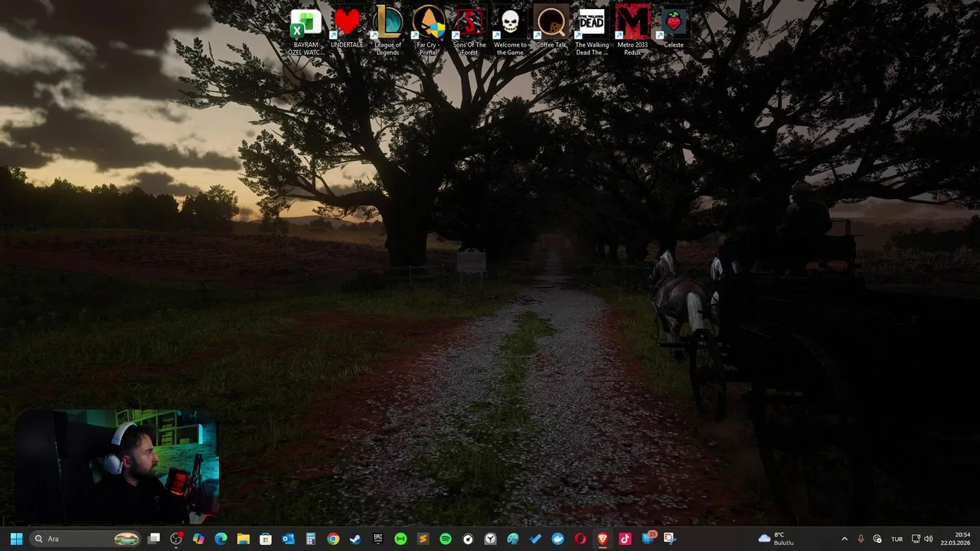
Task: Open Microsoft Store from the taskbar
Action: tap(266, 539)
